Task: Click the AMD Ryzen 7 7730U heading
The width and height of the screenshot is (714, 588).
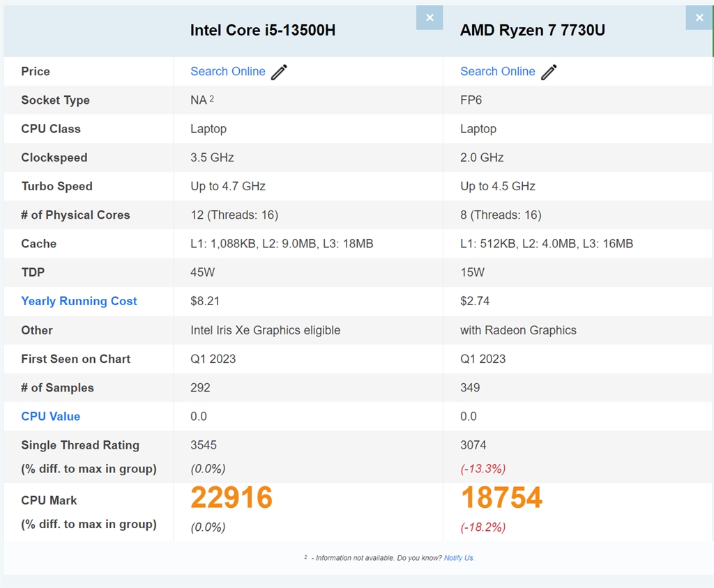Action: [x=533, y=31]
